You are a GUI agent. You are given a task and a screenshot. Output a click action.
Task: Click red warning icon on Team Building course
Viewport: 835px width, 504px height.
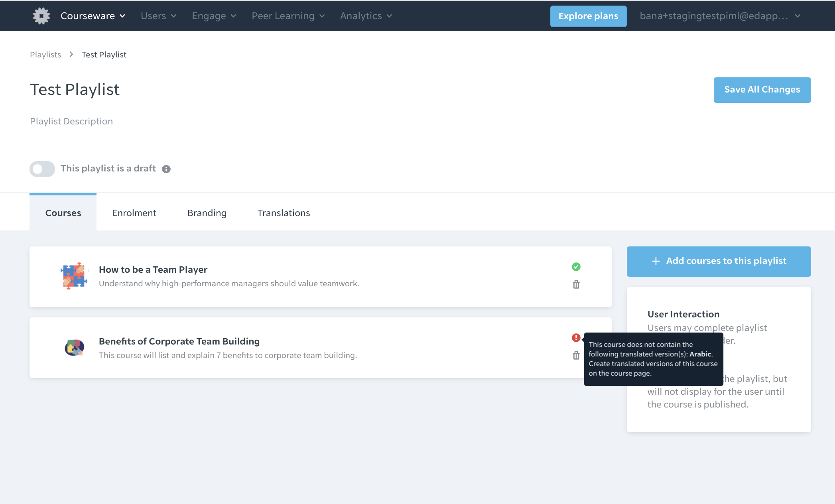pyautogui.click(x=576, y=338)
